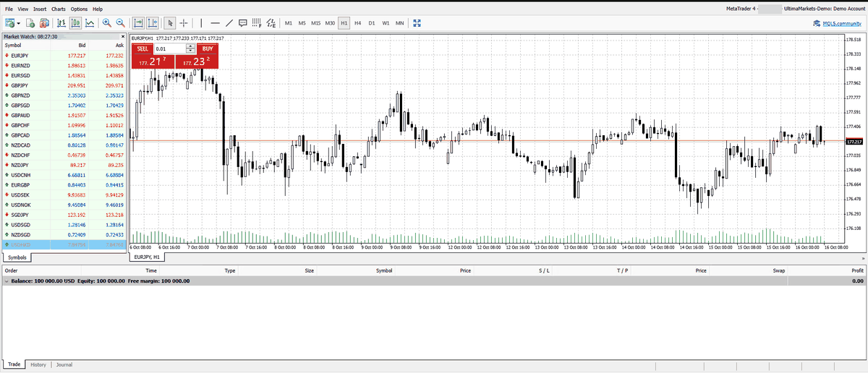Open the Help menu
This screenshot has height=376, width=868.
click(98, 9)
